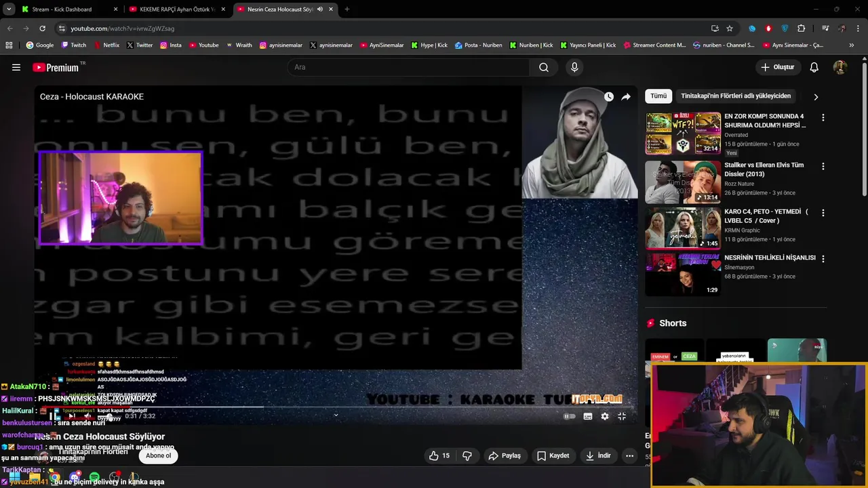Viewport: 868px width, 488px height.
Task: Select Tinitakapi'nin Flörtleri uploader filter chip
Action: 736,96
